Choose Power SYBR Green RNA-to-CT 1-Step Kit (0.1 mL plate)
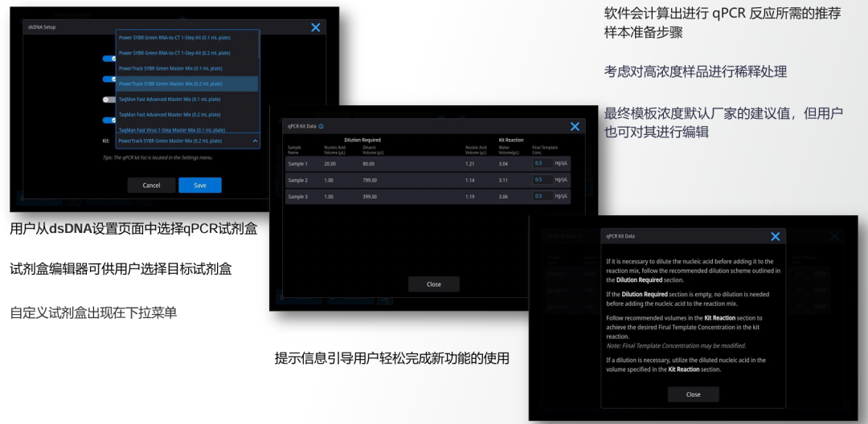Image resolution: width=868 pixels, height=424 pixels. [186, 38]
